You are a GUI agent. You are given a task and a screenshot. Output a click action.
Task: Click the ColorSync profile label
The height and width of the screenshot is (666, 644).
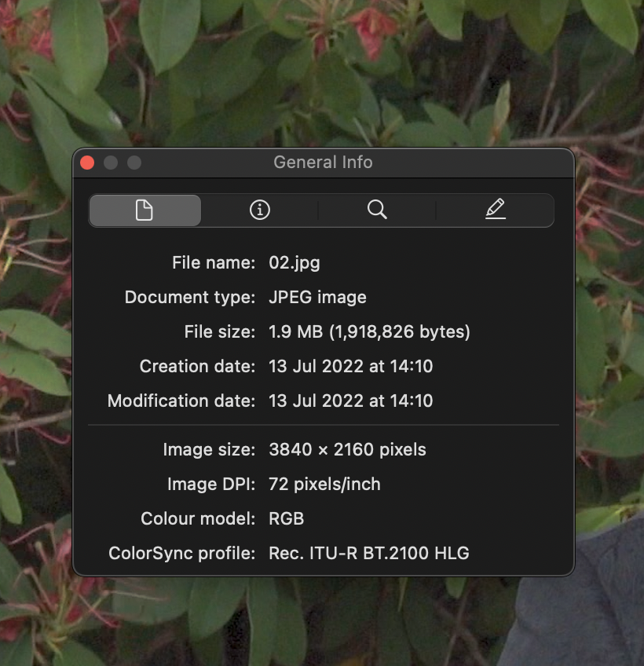point(182,554)
